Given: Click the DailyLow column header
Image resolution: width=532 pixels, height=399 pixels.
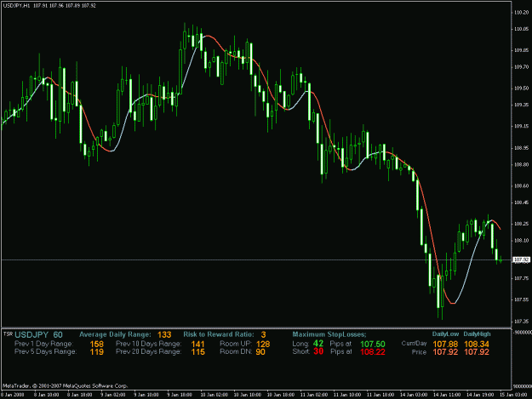Looking at the screenshot, I should pyautogui.click(x=445, y=333).
